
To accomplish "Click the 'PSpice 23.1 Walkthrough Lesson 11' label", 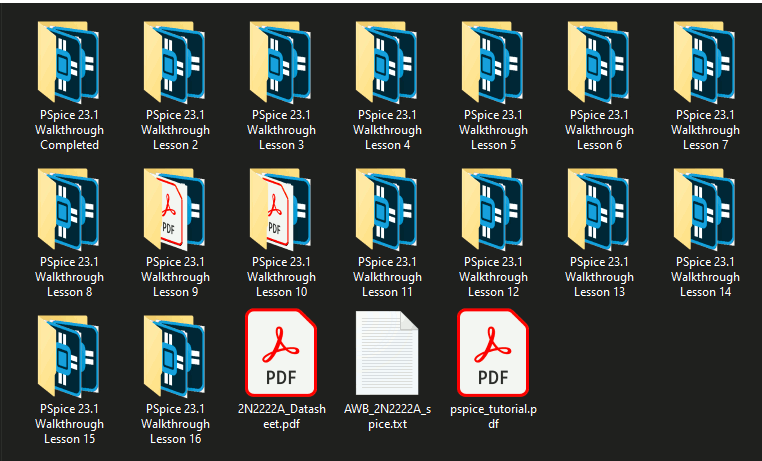I will pos(387,277).
